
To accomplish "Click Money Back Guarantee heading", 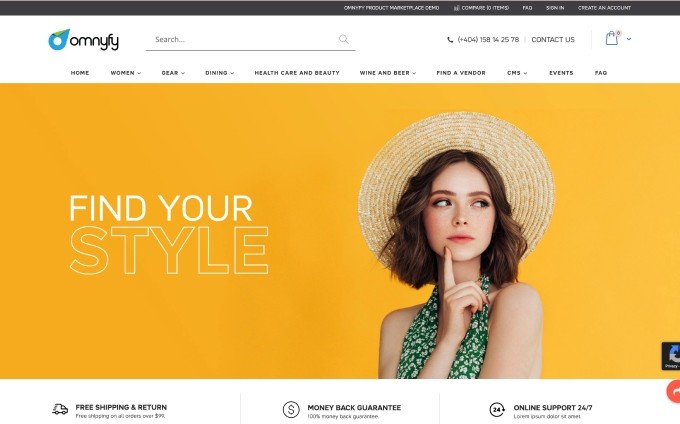I will [354, 408].
